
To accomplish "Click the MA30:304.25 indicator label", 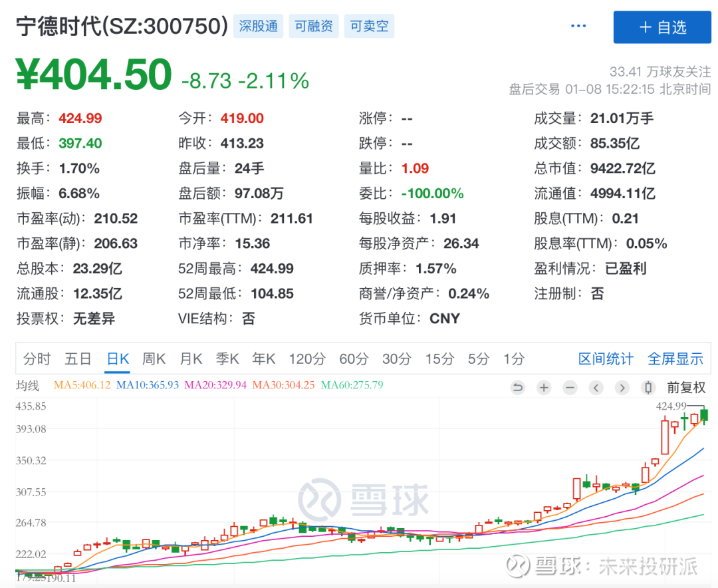I will tap(284, 385).
